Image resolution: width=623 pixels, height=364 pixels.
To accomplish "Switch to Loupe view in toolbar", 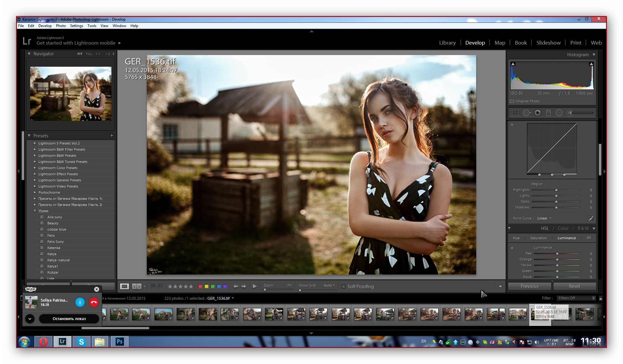I will coord(124,286).
